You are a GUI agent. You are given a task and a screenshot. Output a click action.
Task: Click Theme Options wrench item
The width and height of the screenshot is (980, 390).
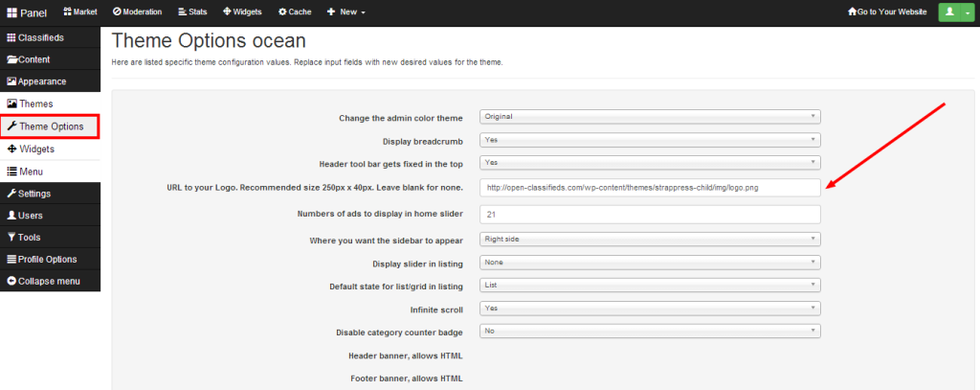coord(50,126)
